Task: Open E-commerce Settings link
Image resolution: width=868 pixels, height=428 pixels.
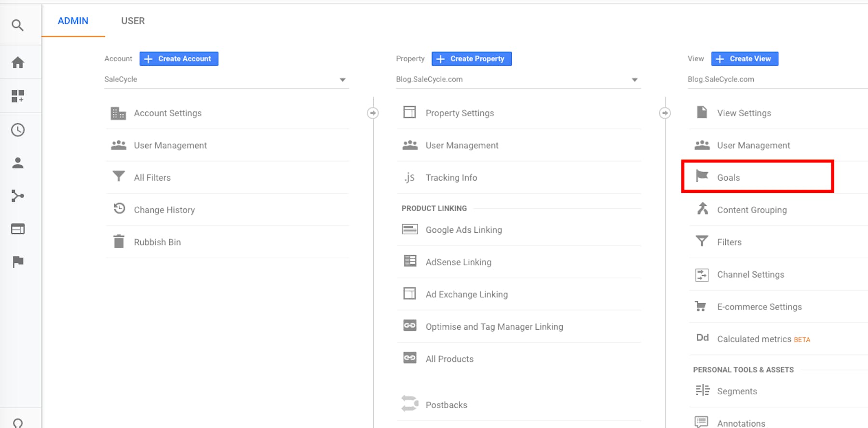Action: (759, 307)
